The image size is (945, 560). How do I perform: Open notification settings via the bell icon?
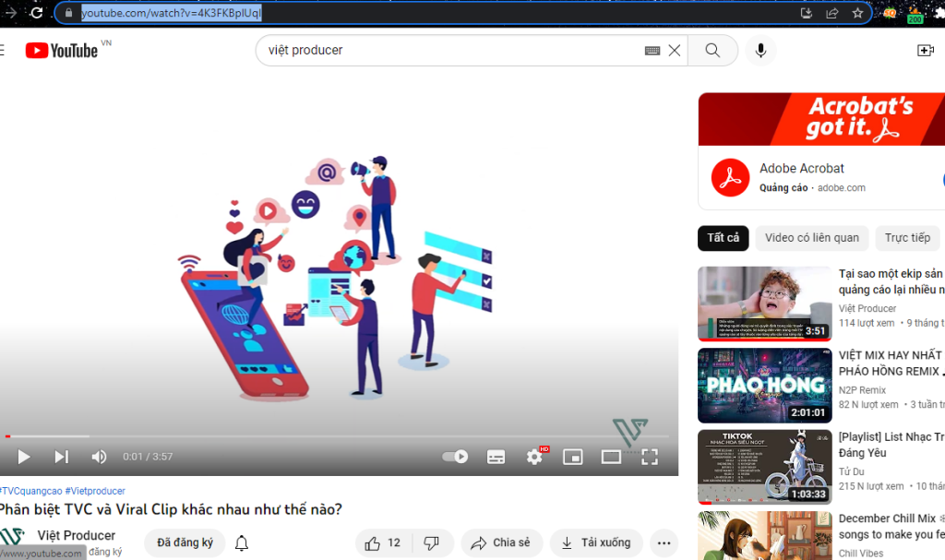241,543
